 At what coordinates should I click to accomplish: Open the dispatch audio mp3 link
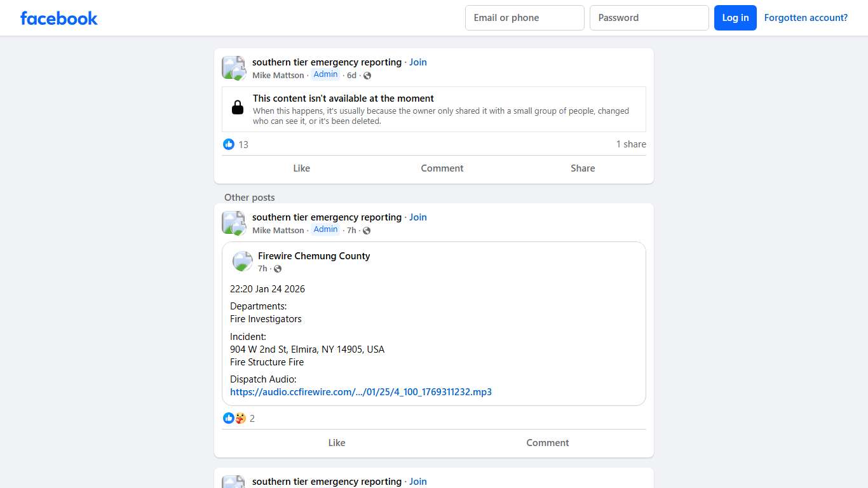(x=361, y=392)
